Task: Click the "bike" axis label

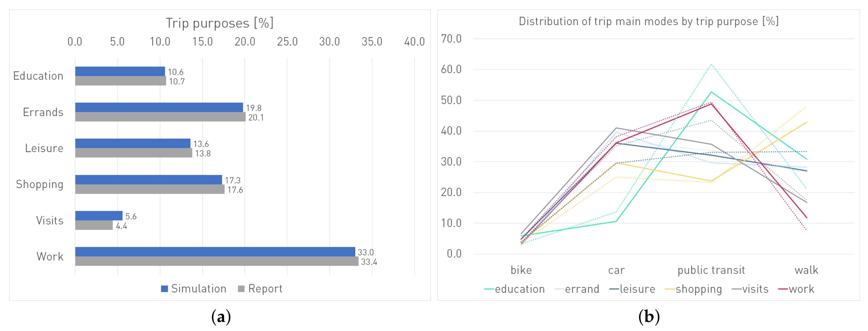Action: [x=521, y=270]
